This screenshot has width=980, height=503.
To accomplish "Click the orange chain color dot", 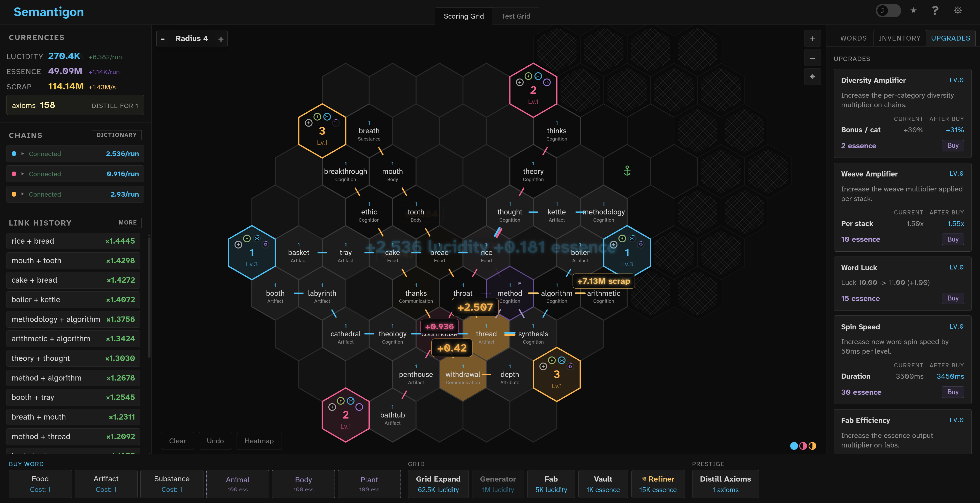I will pos(14,194).
